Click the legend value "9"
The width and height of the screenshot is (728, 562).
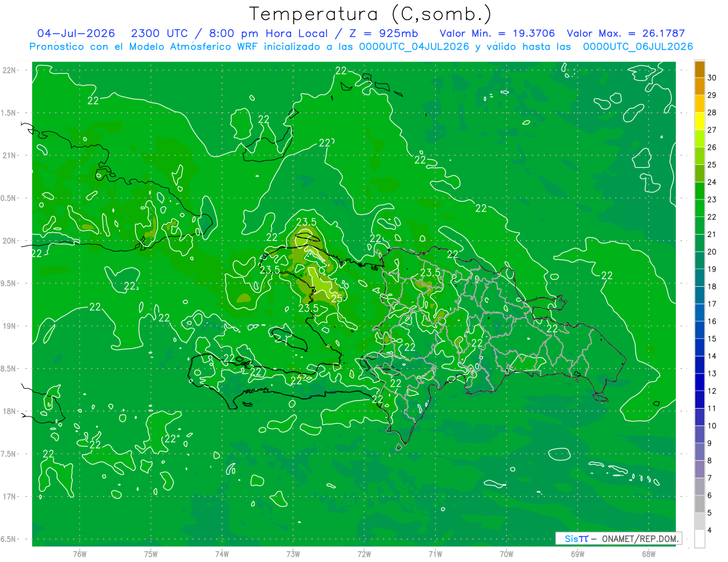coord(710,443)
